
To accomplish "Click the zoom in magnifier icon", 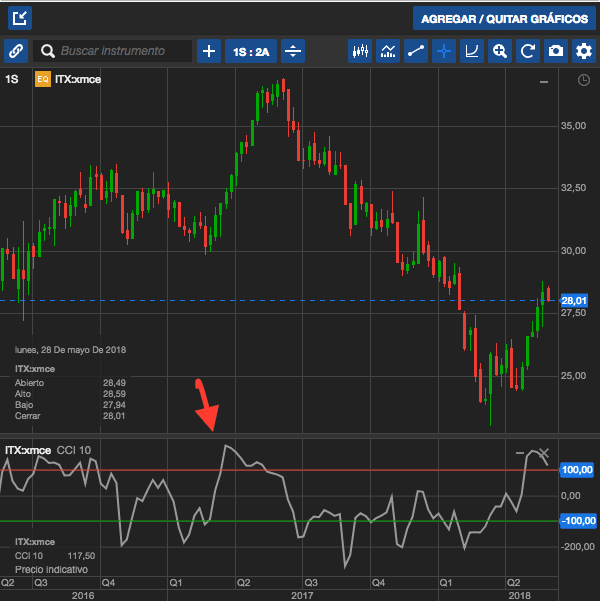I will click(500, 51).
